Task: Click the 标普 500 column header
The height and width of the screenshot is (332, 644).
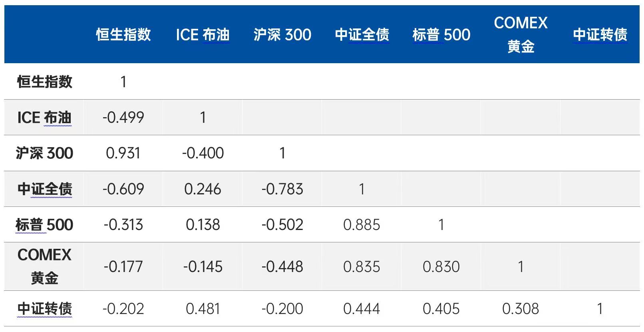Action: pos(441,35)
